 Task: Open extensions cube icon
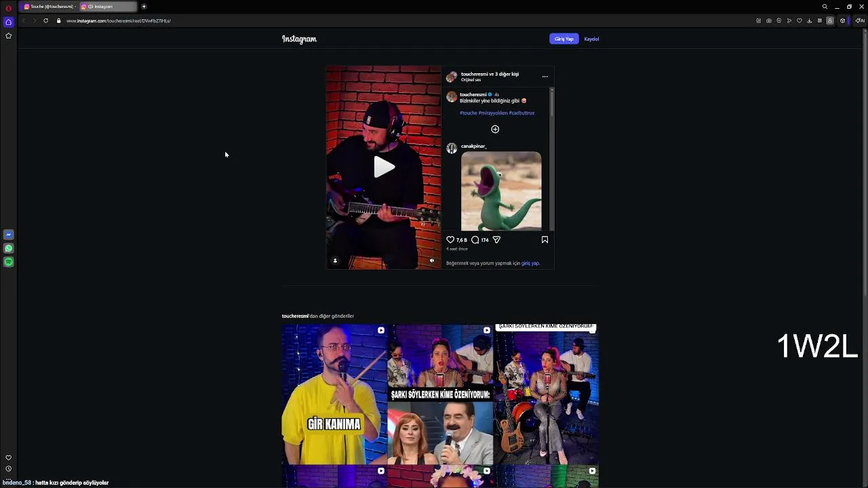842,21
